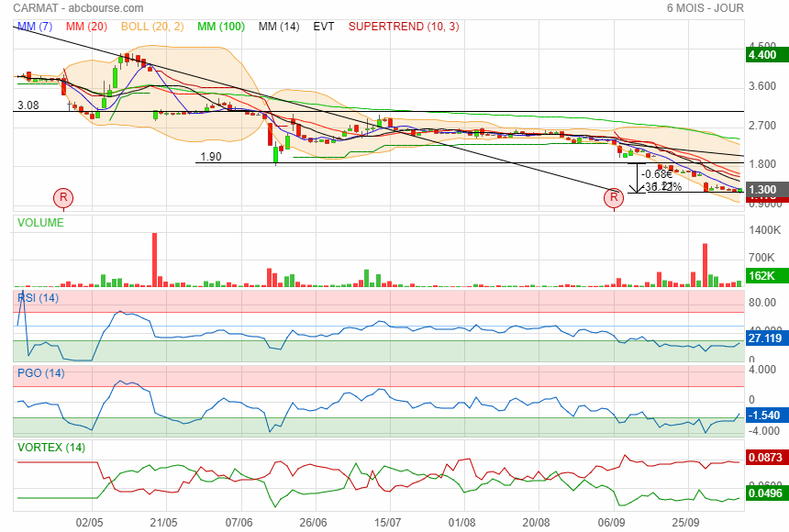789x532 pixels.
Task: Select the VORTEX (14) panel title
Action: point(50,447)
